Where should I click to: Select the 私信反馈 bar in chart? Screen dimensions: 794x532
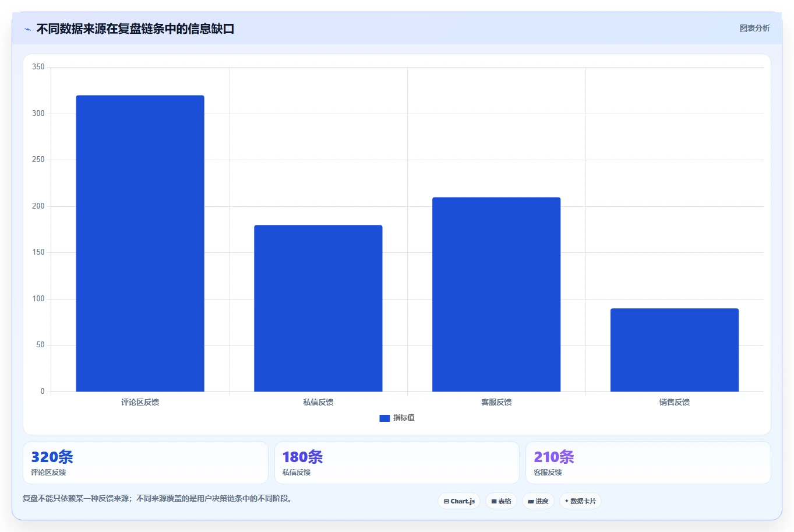click(x=318, y=308)
